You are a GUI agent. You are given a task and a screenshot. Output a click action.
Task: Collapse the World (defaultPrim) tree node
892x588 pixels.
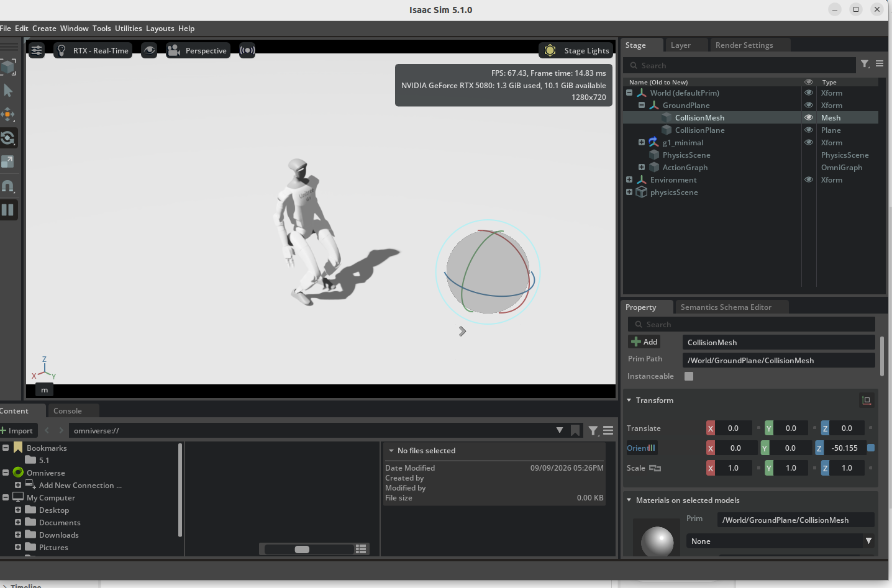click(x=629, y=93)
